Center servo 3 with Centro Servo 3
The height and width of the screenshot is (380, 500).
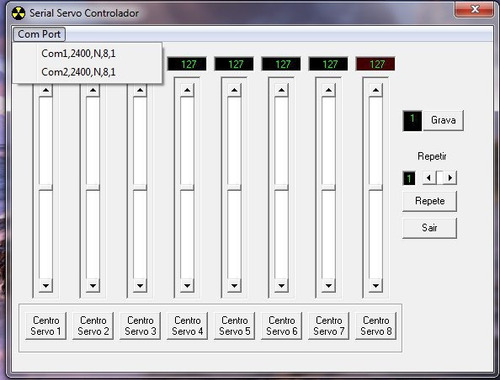[x=140, y=326]
